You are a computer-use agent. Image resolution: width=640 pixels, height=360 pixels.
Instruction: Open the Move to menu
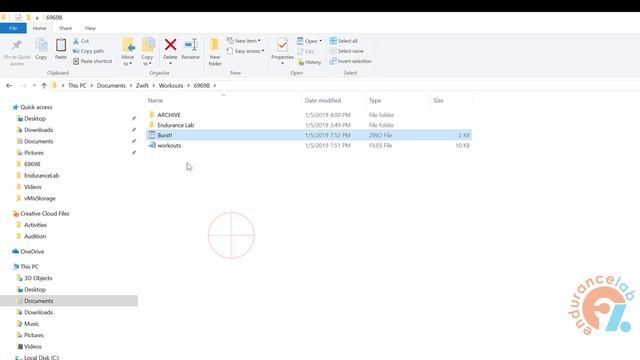(128, 52)
